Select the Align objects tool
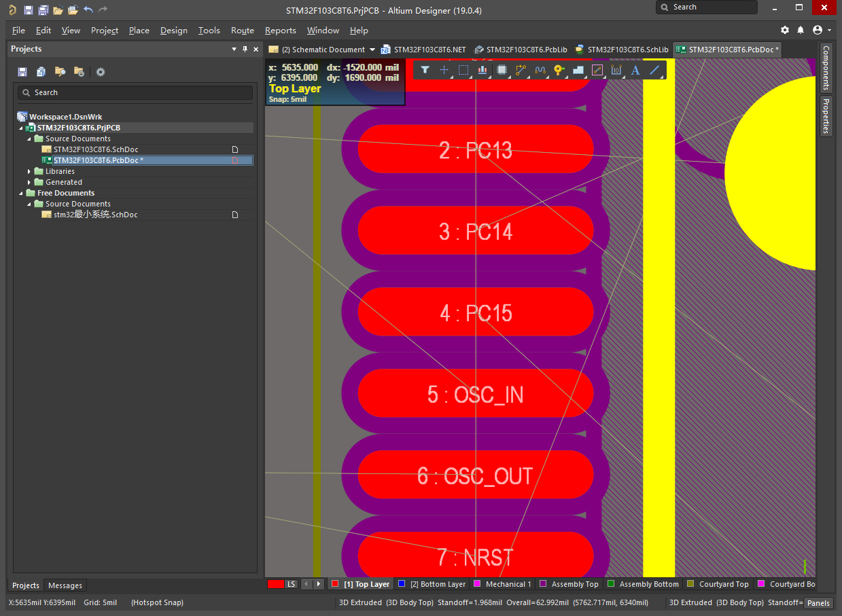This screenshot has height=616, width=842. [483, 70]
